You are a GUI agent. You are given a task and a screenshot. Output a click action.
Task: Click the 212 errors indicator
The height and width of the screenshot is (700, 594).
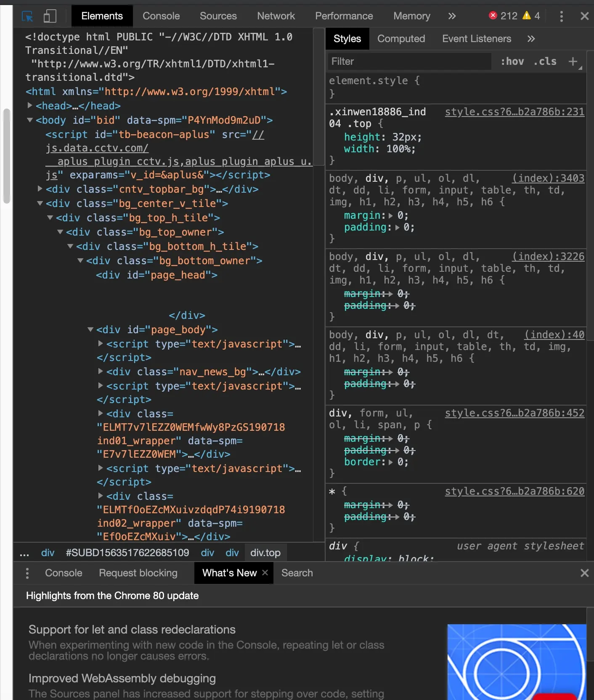click(x=503, y=16)
